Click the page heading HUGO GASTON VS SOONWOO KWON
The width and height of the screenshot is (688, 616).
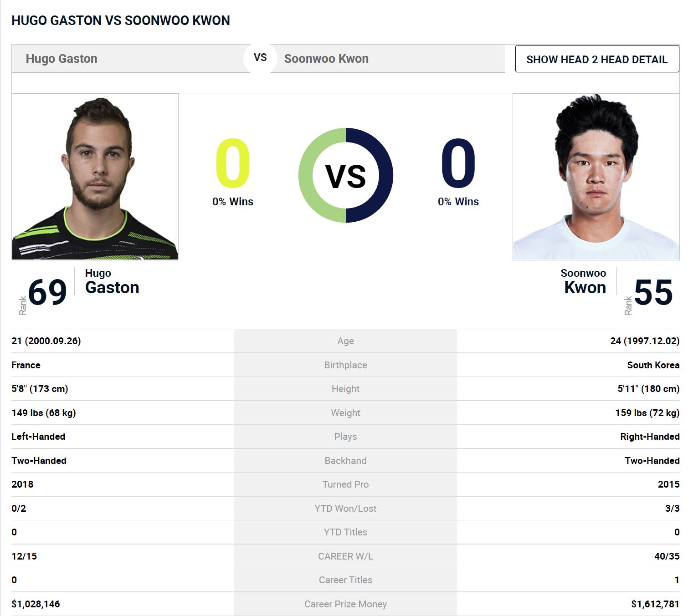pos(121,20)
